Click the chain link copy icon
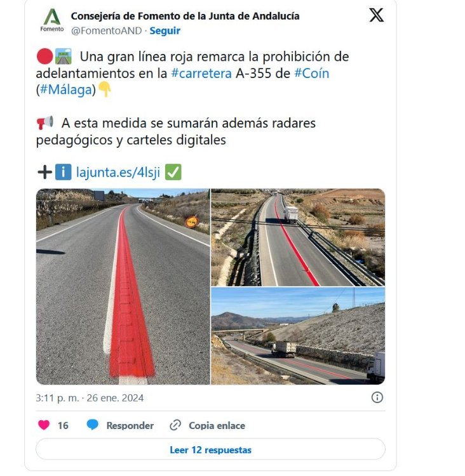 [x=175, y=425]
